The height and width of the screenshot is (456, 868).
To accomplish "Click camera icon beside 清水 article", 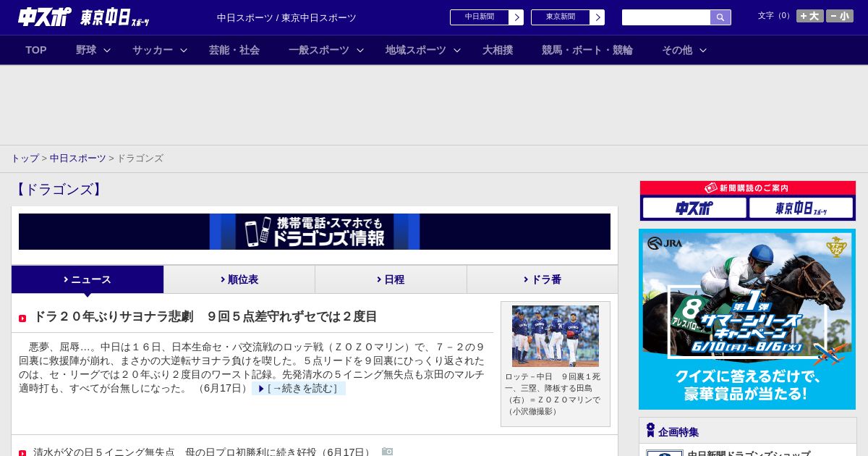I will [387, 452].
